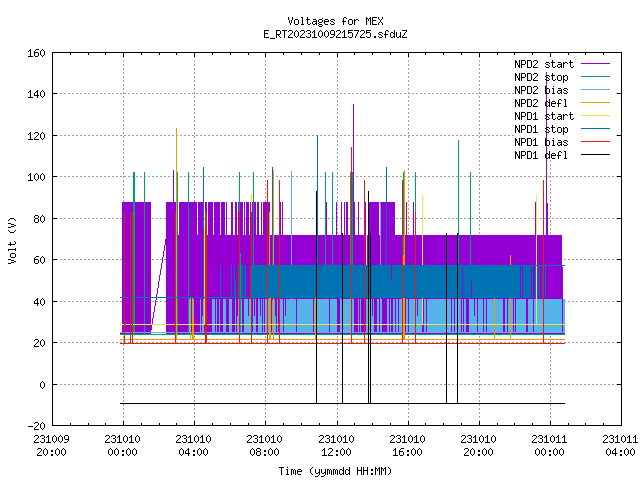Click the y-axis value 0
640x480 pixels.
point(42,385)
